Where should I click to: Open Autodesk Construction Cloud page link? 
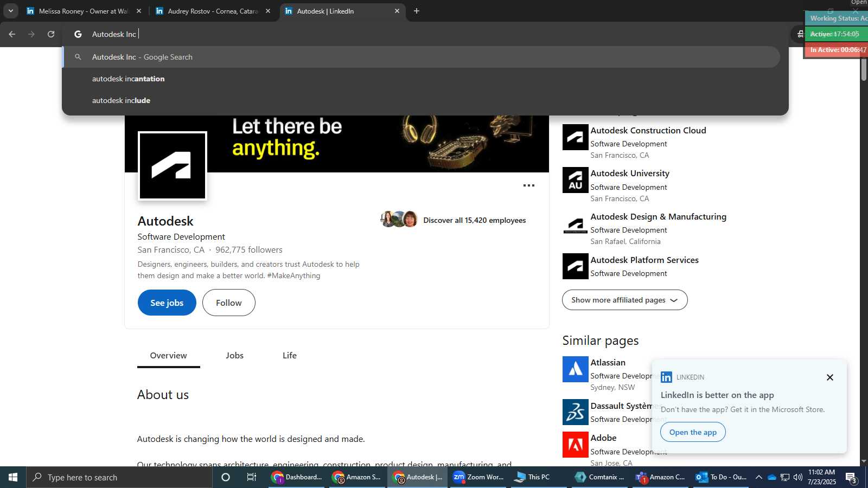648,130
